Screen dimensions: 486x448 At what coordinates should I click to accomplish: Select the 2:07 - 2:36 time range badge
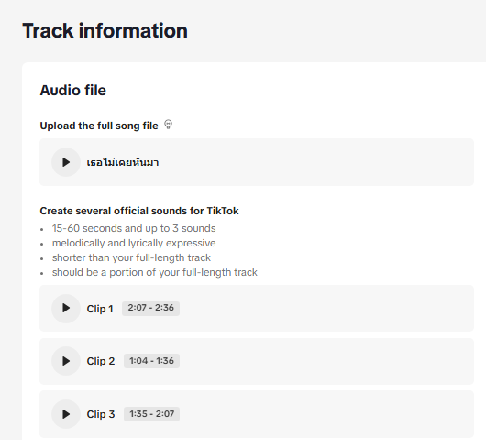click(151, 308)
